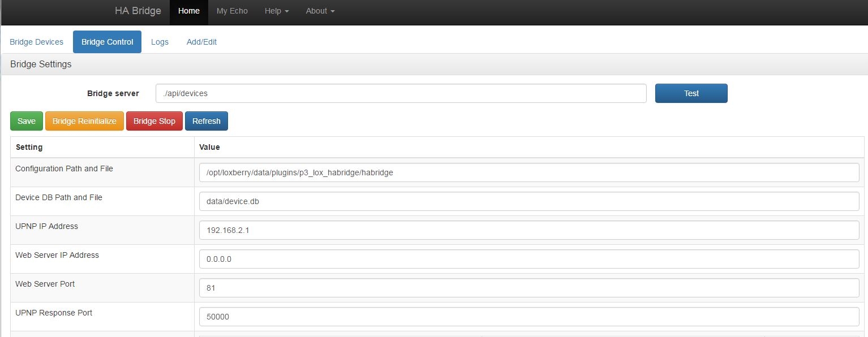
Task: Click the red Bridge Stop button
Action: 154,121
